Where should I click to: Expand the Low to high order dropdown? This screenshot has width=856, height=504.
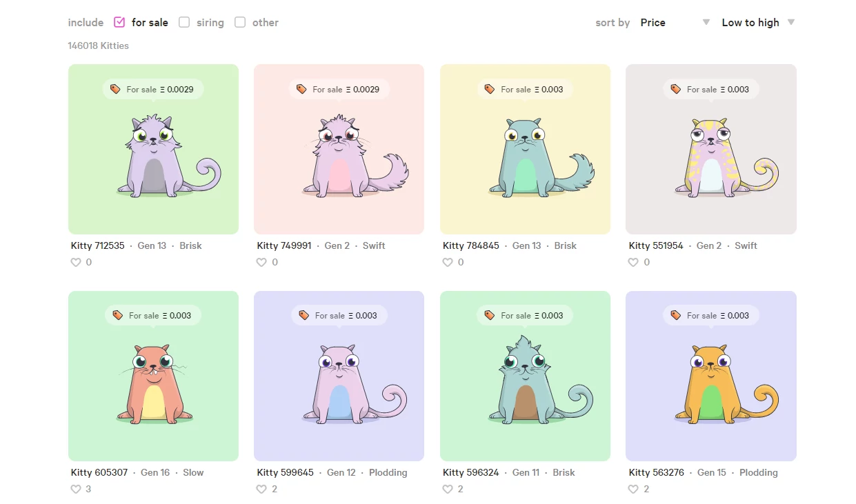pyautogui.click(x=758, y=22)
